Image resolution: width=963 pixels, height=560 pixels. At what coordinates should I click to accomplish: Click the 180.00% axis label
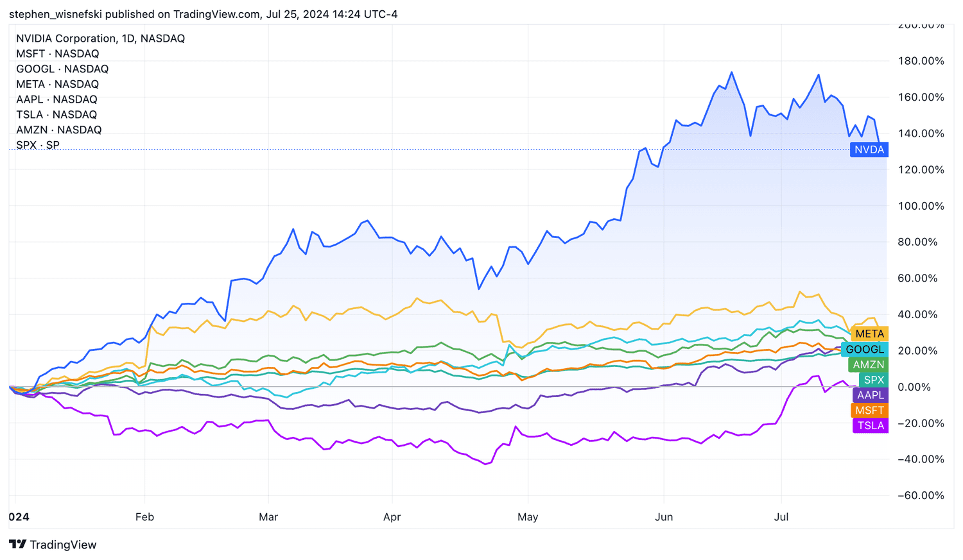pos(921,61)
